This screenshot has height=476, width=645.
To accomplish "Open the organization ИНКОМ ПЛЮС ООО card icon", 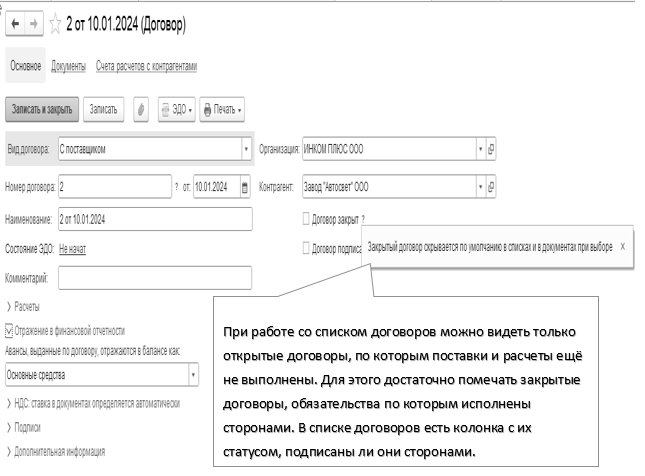I will click(x=491, y=149).
